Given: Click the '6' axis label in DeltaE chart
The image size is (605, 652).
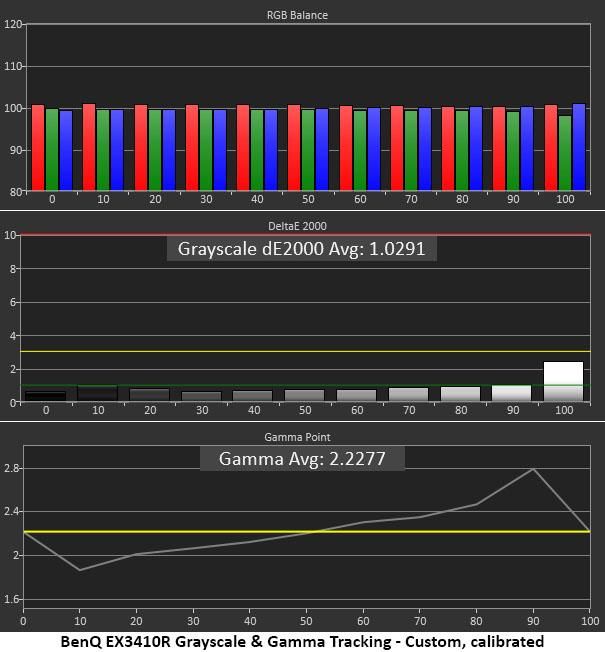Looking at the screenshot, I should point(13,302).
